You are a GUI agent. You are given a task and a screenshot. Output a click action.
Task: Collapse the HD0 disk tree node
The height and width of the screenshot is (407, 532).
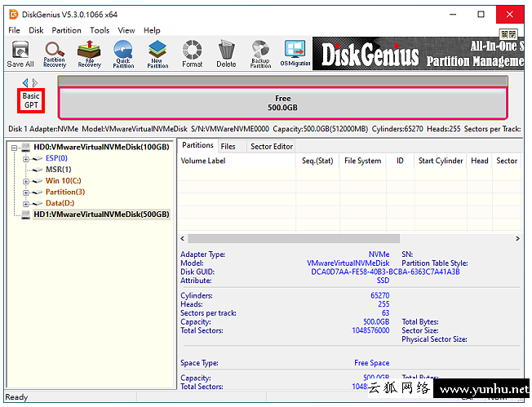click(x=14, y=148)
